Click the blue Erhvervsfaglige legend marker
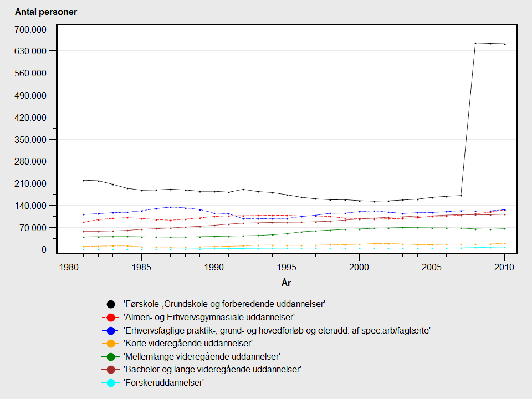Viewport: 532px width, 399px height. 111,330
